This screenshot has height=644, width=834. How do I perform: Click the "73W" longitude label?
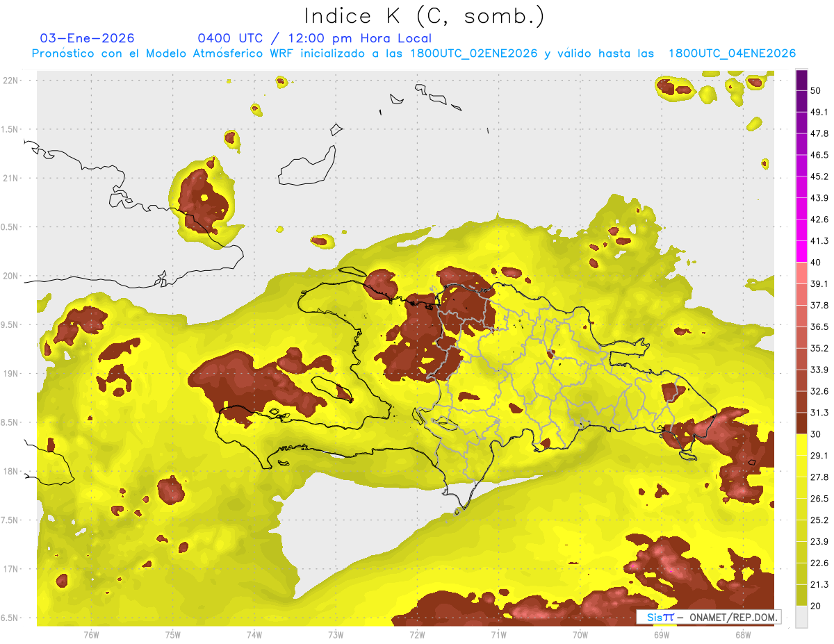tap(336, 634)
